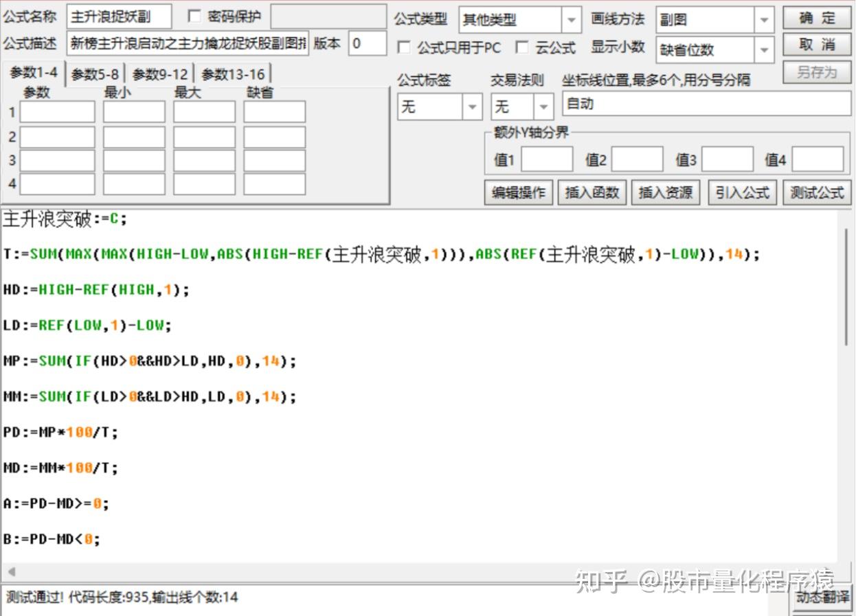The width and height of the screenshot is (856, 616).
Task: Click the 公式名称 field containing 主升浪捉妖副
Action: 120,16
